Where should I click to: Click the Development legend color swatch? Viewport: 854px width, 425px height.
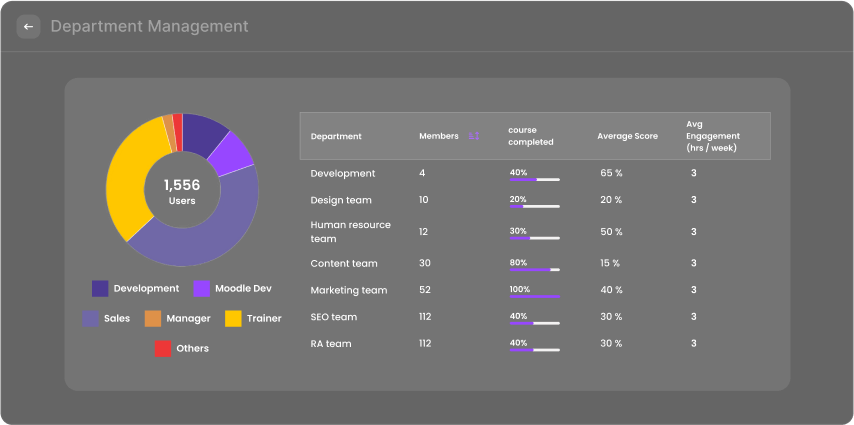pos(100,289)
